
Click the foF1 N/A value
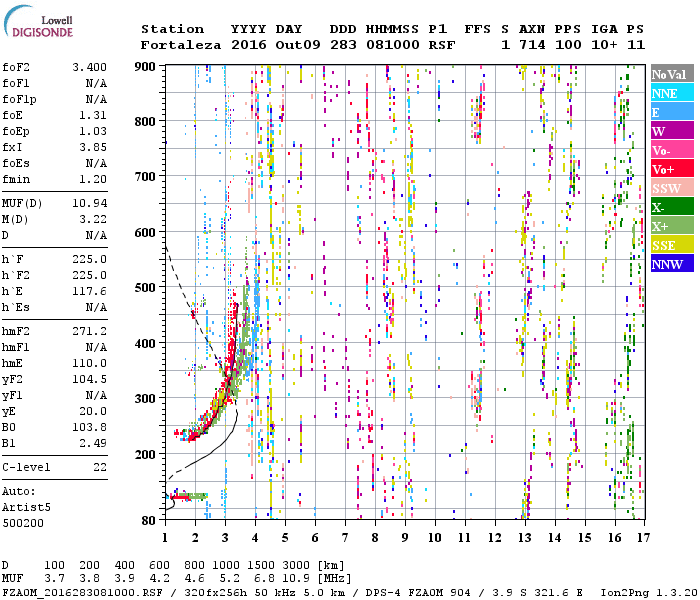pos(96,83)
